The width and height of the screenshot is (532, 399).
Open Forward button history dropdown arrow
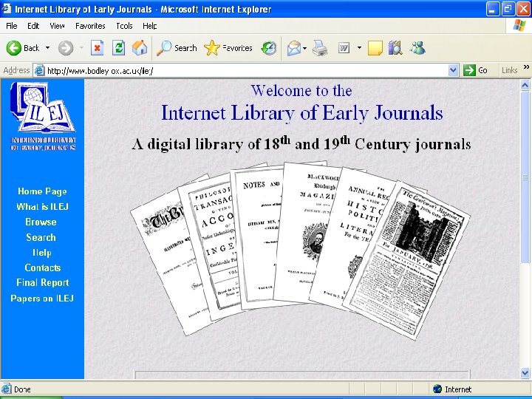[x=81, y=48]
